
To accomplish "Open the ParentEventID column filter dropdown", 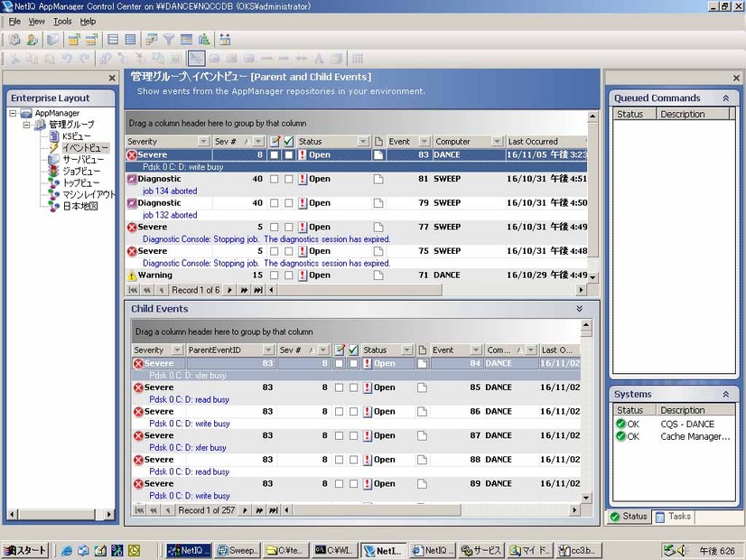I will point(268,350).
